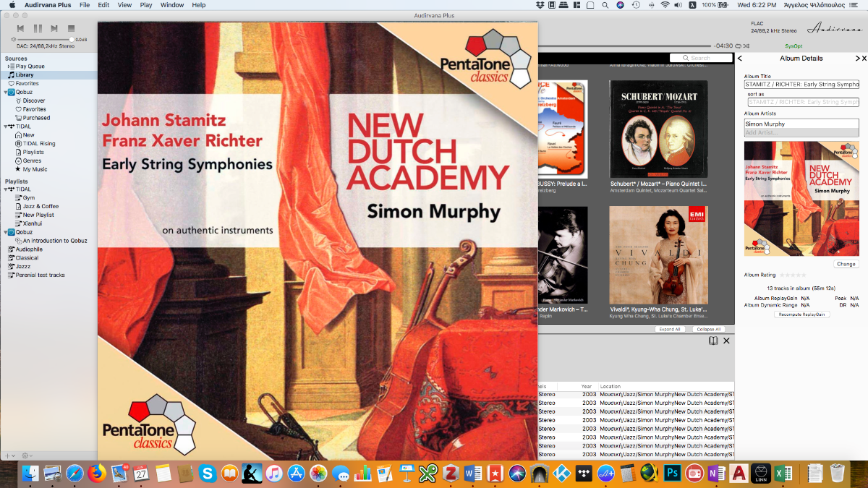The image size is (868, 488).
Task: Go back to the previous track
Action: click(x=21, y=28)
